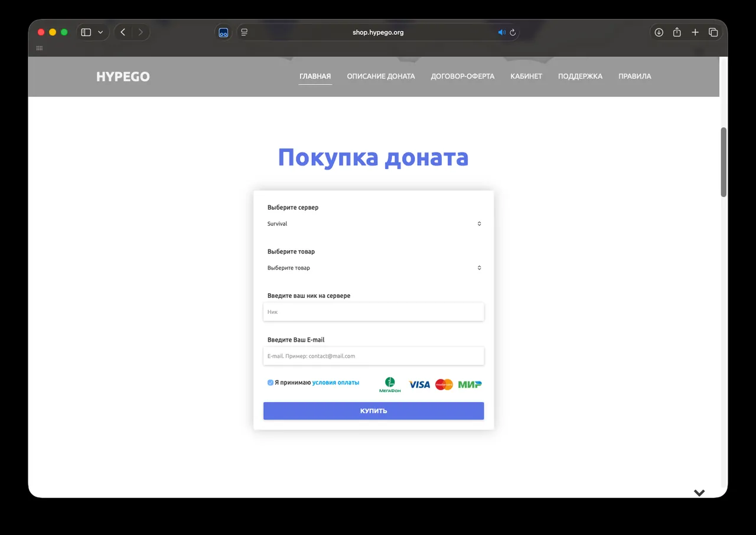This screenshot has height=535, width=756.
Task: Click the МегаФон payment logo
Action: click(x=390, y=385)
